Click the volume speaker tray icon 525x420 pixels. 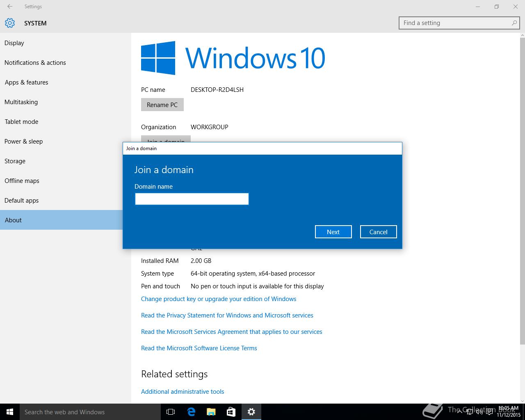click(x=479, y=412)
